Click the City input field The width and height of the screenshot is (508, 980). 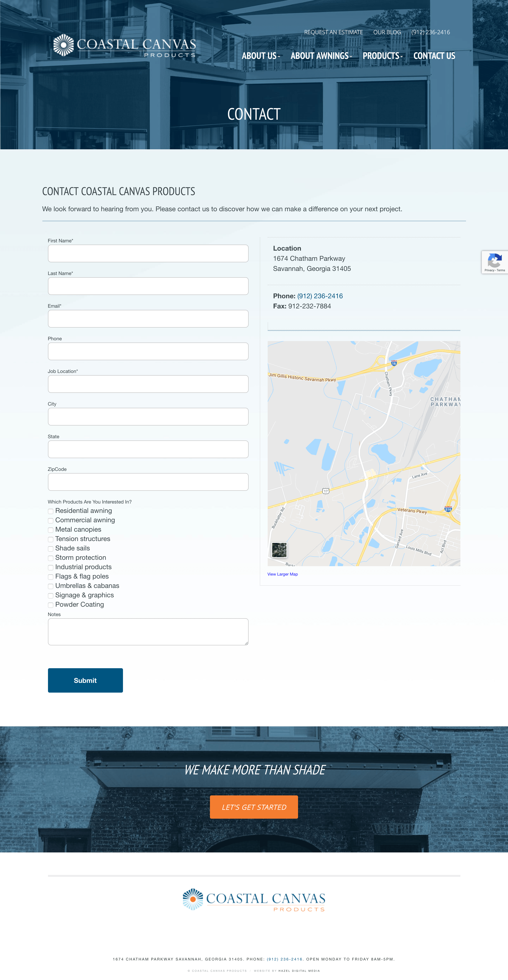148,417
